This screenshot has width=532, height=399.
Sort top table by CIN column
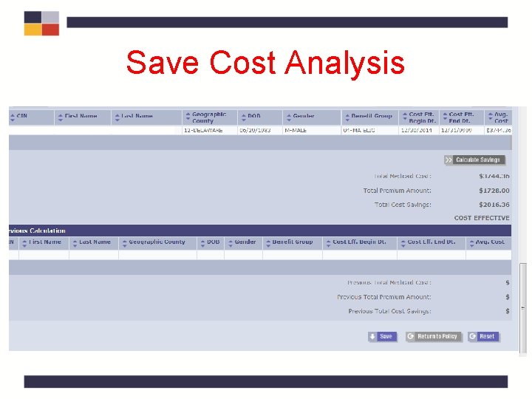click(x=13, y=117)
